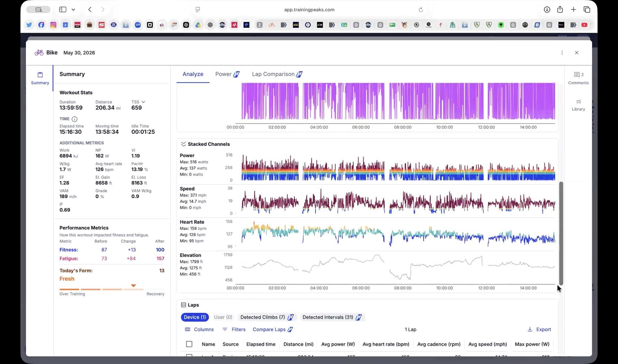Click Safari sidebar toggle icon

(x=63, y=9)
